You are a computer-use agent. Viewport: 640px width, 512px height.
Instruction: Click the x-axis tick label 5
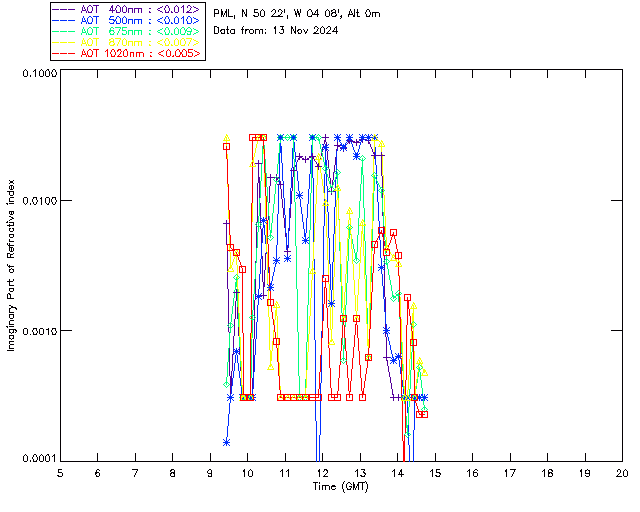pos(60,473)
